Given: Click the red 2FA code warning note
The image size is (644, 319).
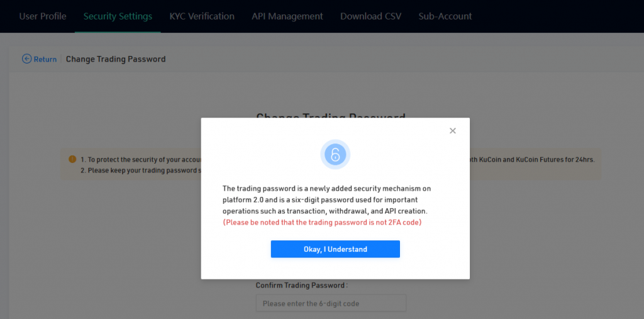Looking at the screenshot, I should pos(322,223).
